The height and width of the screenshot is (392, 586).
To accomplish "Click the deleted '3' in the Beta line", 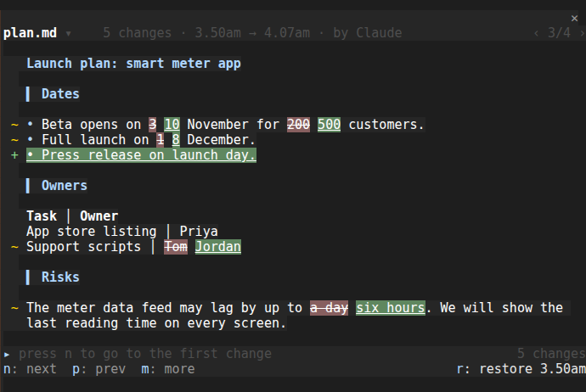I will (153, 125).
